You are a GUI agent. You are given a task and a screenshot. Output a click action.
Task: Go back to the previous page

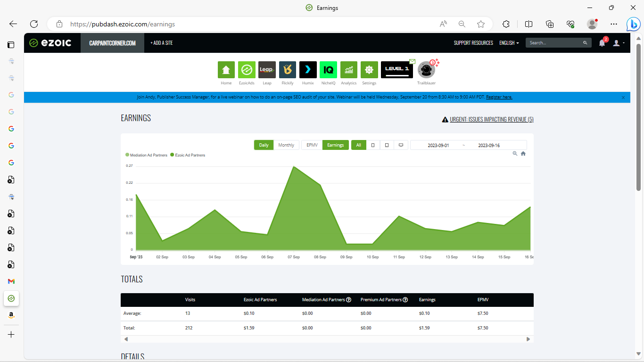[x=13, y=24]
